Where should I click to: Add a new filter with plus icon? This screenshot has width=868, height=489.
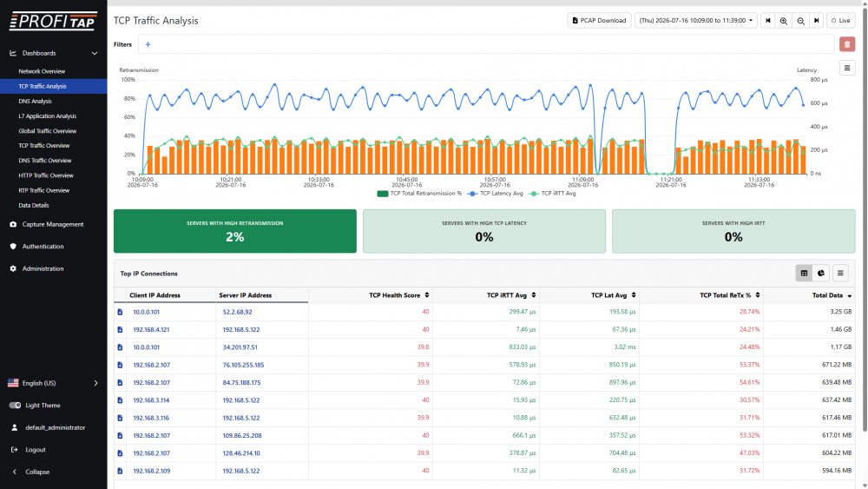(x=148, y=44)
